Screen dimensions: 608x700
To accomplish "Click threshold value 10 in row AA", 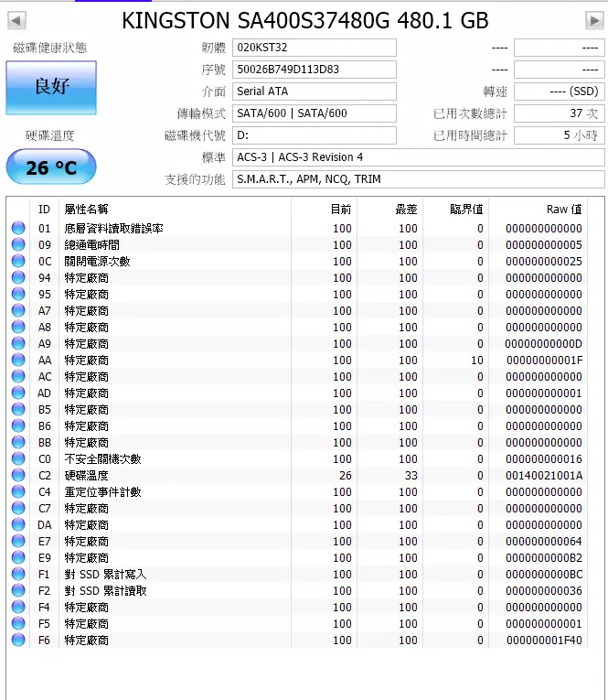I will [477, 361].
